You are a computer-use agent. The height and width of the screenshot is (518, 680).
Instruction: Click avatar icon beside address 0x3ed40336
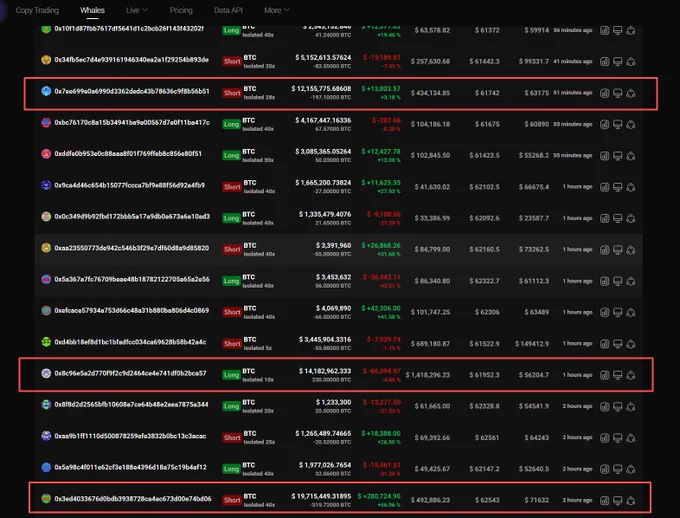[46, 498]
